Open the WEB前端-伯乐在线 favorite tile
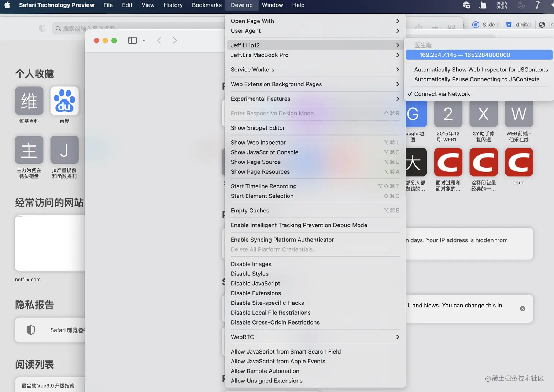Viewport: 554px width, 392px height. pyautogui.click(x=519, y=114)
